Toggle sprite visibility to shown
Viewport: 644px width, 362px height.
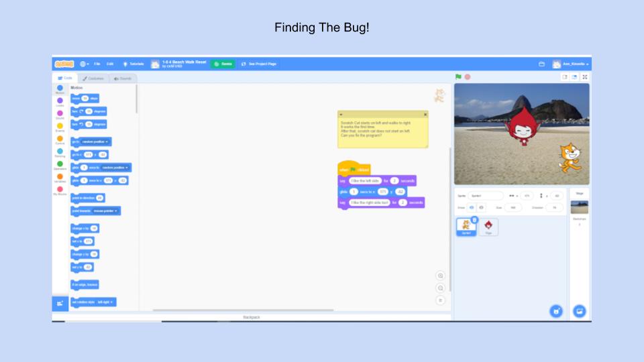(x=471, y=208)
